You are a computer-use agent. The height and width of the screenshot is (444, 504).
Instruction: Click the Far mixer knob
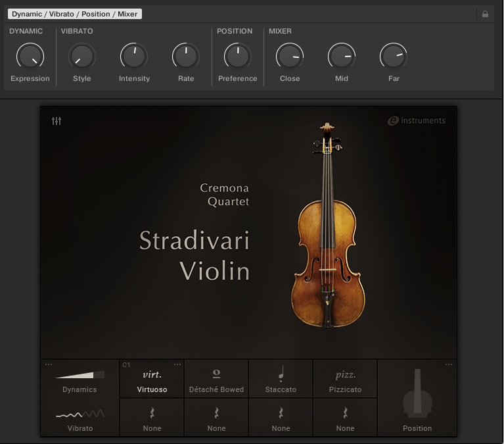pyautogui.click(x=394, y=57)
